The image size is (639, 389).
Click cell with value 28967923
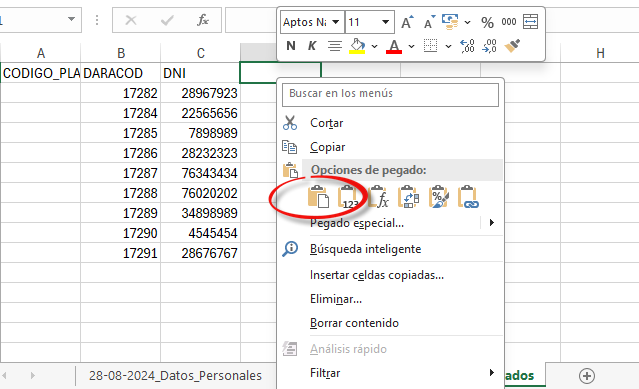[x=201, y=93]
